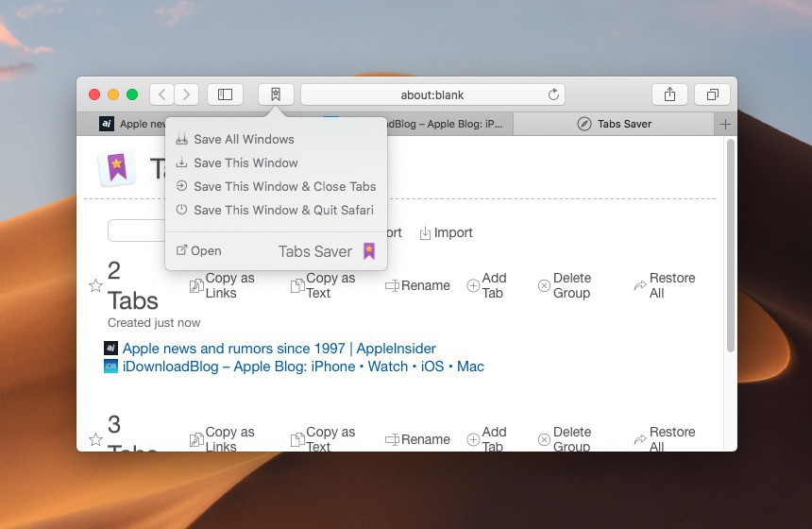Screen dimensions: 812x529
Task: Click 'Created just now' text
Action: [x=154, y=323]
